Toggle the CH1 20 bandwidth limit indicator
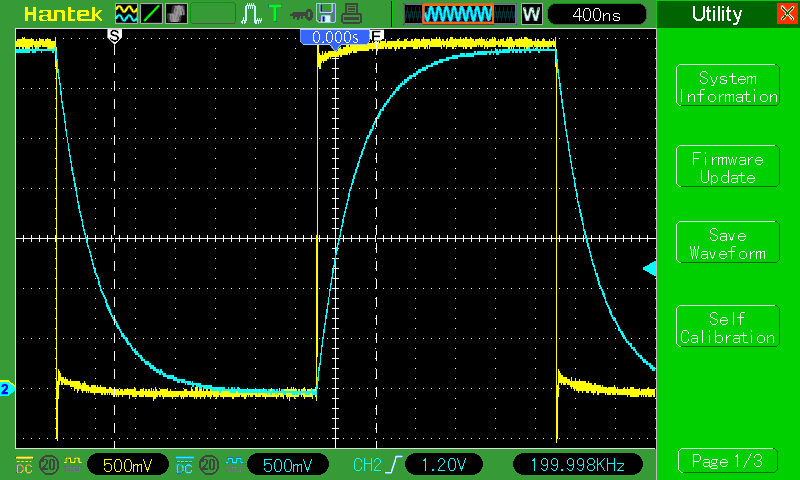The height and width of the screenshot is (480, 800). coord(48,465)
